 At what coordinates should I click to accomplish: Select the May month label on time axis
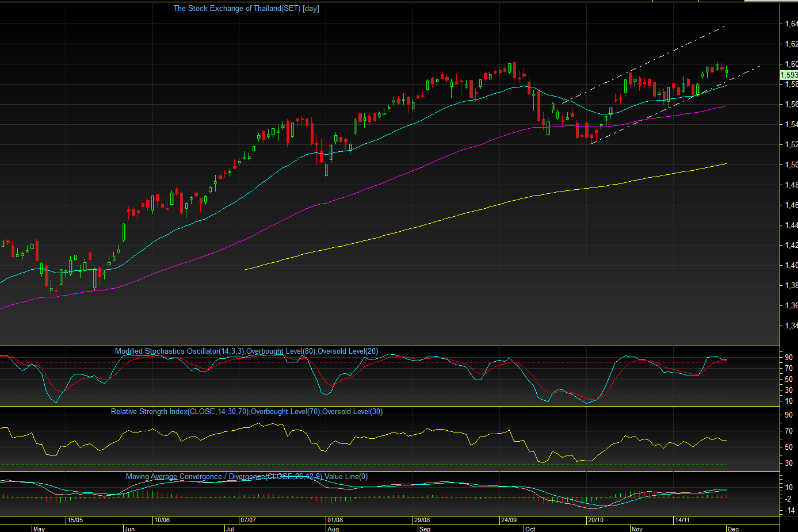click(39, 529)
